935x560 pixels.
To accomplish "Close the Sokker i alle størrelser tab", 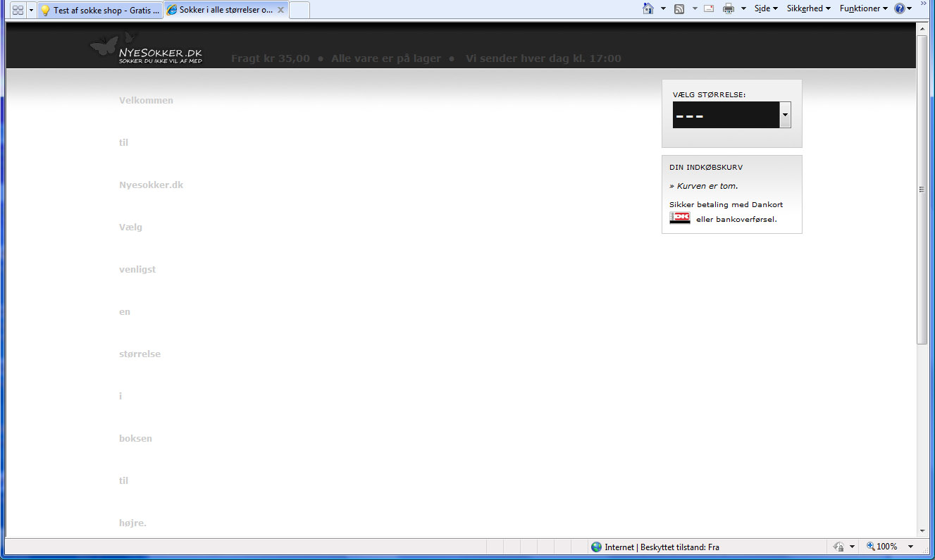I will point(280,11).
